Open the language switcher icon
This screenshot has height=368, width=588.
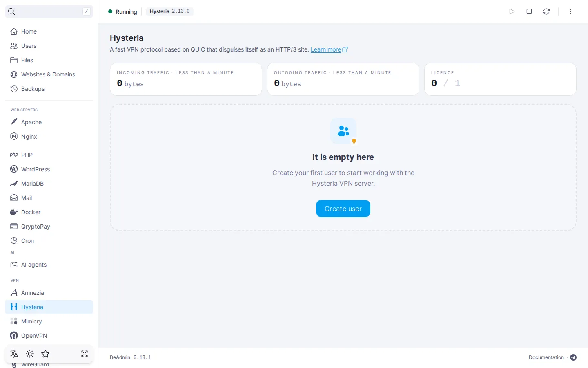point(14,354)
